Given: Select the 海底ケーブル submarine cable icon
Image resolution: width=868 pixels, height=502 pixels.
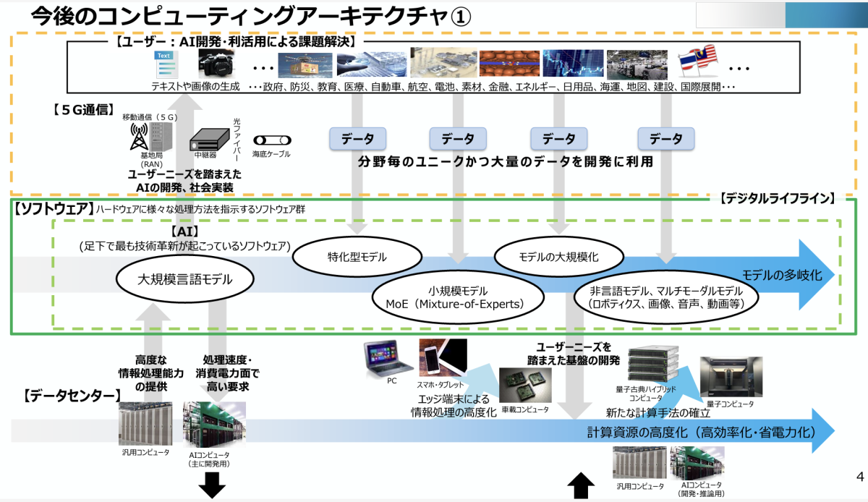Looking at the screenshot, I should [x=271, y=140].
